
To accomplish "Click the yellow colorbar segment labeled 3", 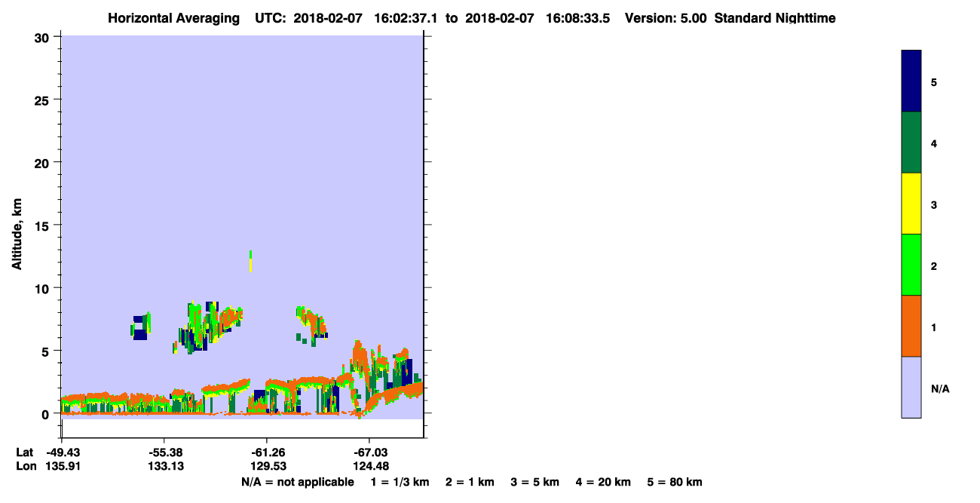I will (911, 204).
